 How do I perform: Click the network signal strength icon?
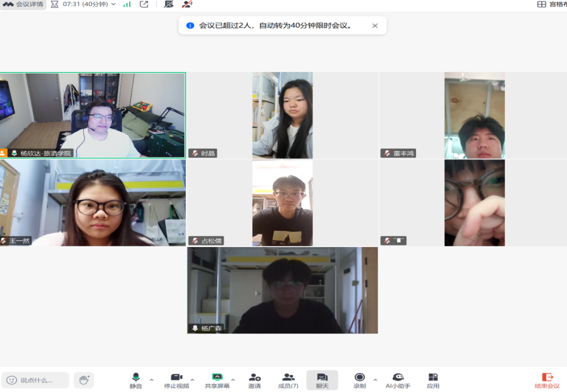click(127, 5)
